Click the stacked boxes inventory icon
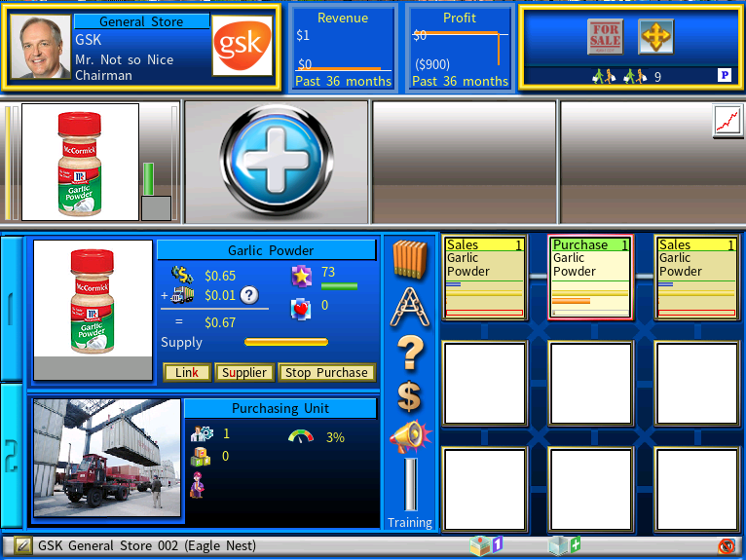The width and height of the screenshot is (746, 560). point(201,457)
